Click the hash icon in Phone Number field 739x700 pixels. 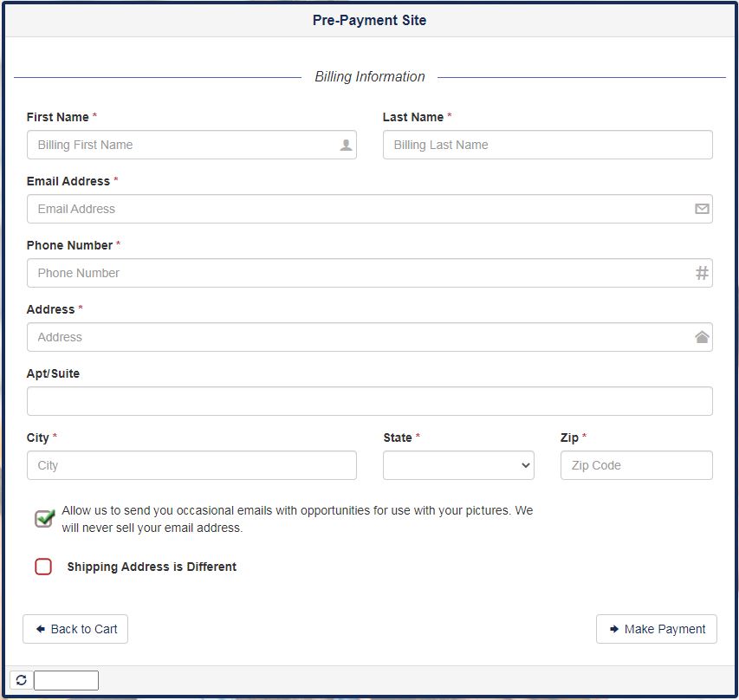pyautogui.click(x=702, y=273)
